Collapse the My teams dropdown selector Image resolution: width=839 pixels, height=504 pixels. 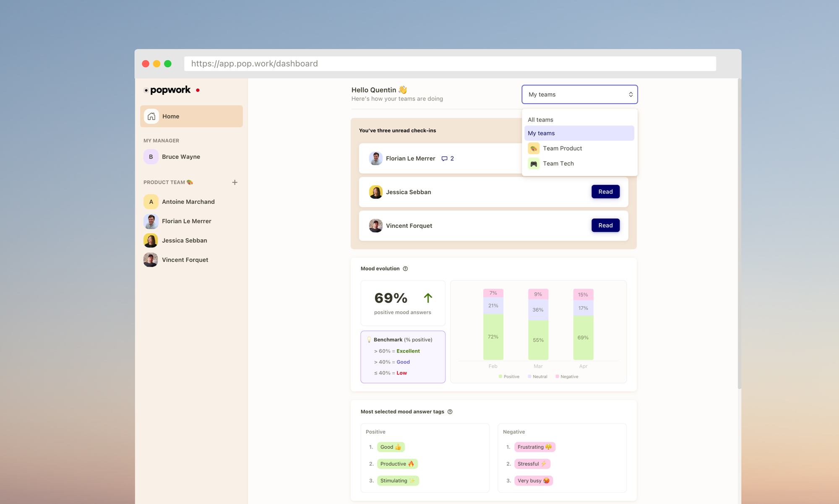579,94
